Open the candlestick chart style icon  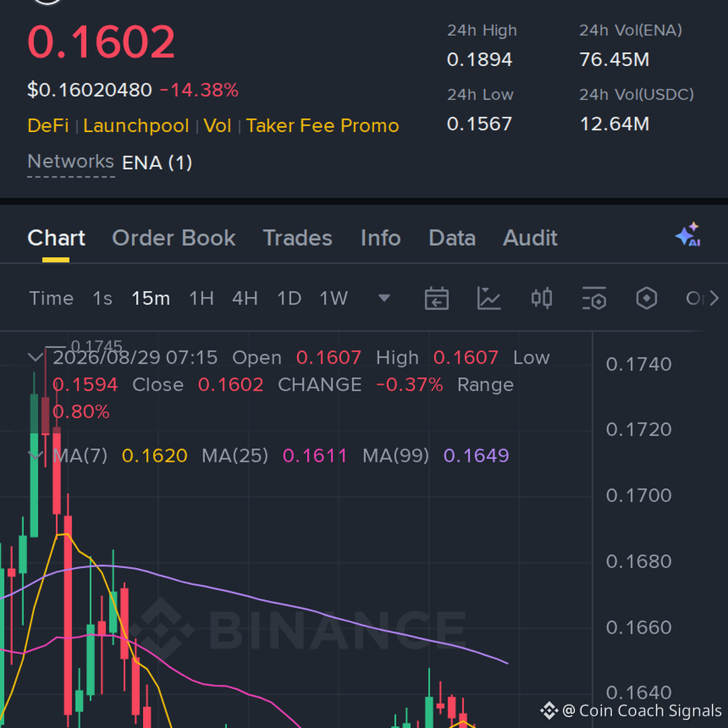pos(541,298)
